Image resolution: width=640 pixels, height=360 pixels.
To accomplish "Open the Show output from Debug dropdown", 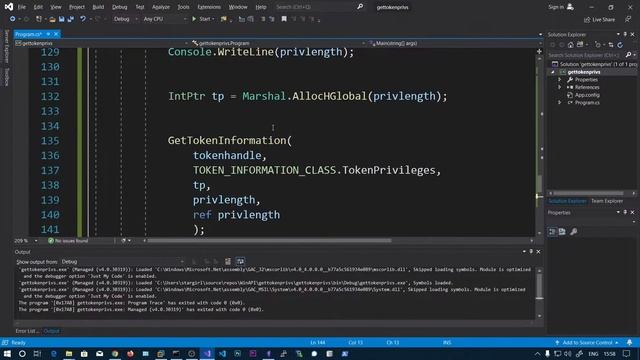I will pos(122,262).
